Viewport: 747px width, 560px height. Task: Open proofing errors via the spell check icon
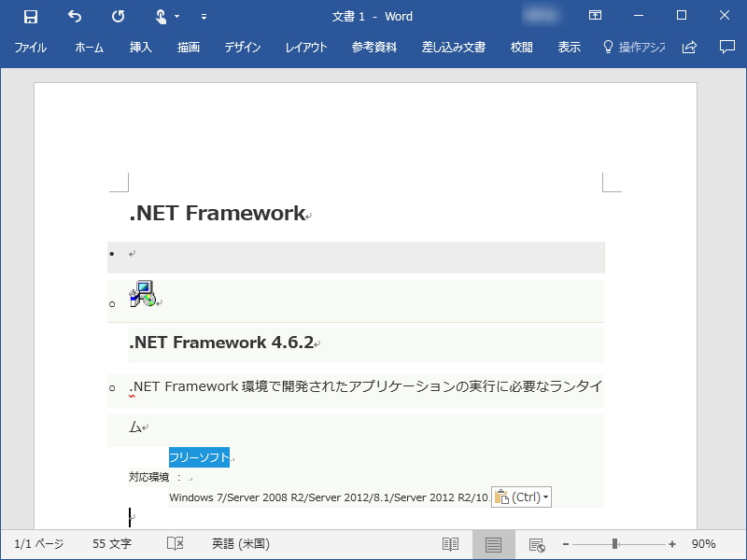(174, 544)
